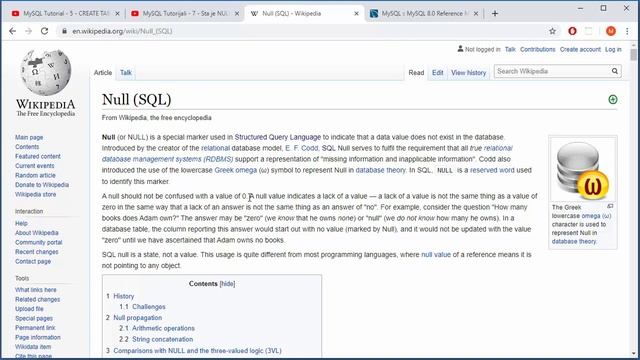Close the Null (SQL) Wikipedia tab
This screenshot has height=360, width=640.
356,13
